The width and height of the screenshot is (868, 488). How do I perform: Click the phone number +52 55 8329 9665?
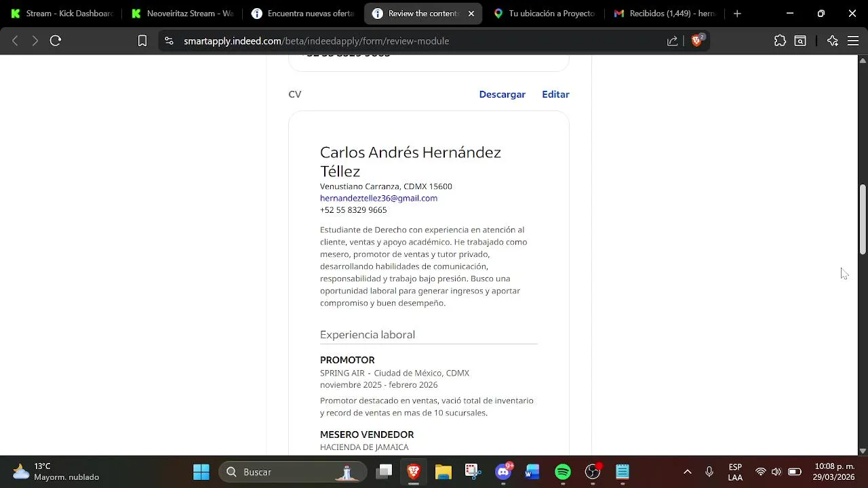click(x=353, y=210)
